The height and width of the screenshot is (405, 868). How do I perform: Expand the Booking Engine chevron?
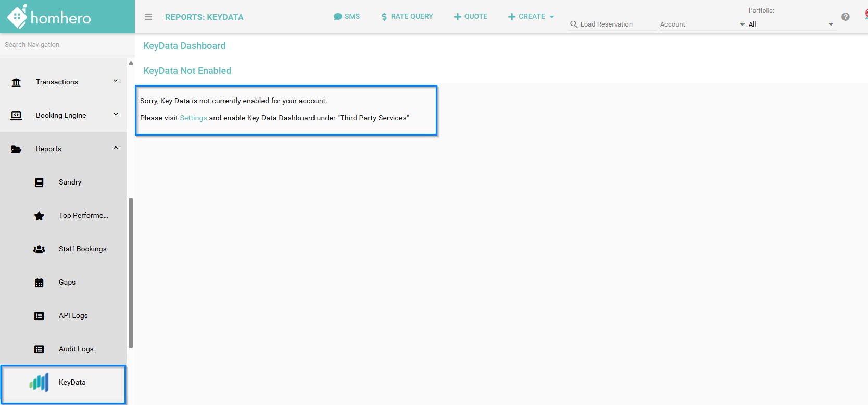coord(116,115)
